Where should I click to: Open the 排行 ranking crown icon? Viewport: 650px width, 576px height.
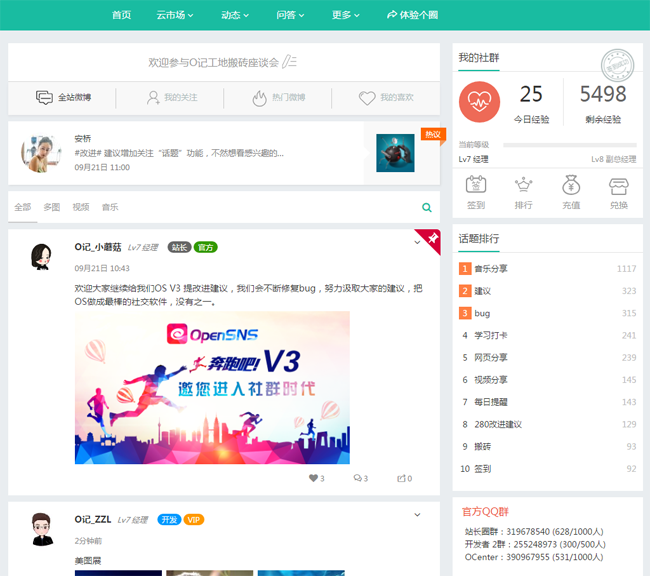[x=523, y=185]
